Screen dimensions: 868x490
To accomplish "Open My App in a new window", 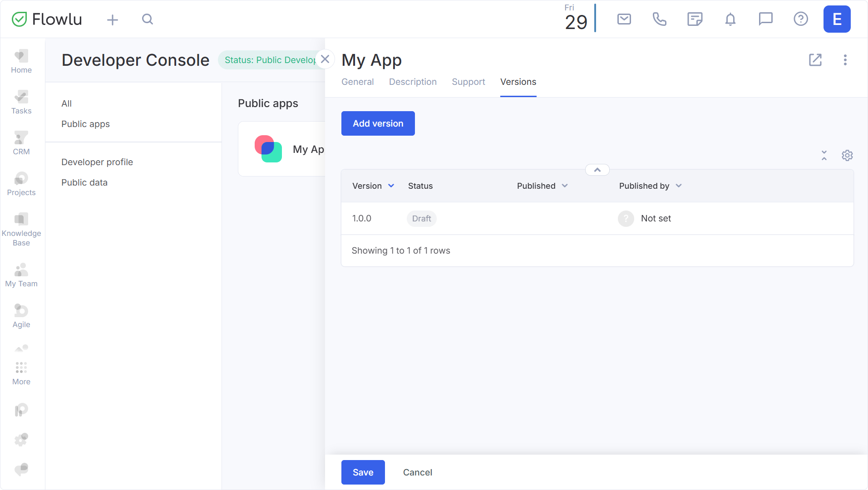I will coord(815,60).
